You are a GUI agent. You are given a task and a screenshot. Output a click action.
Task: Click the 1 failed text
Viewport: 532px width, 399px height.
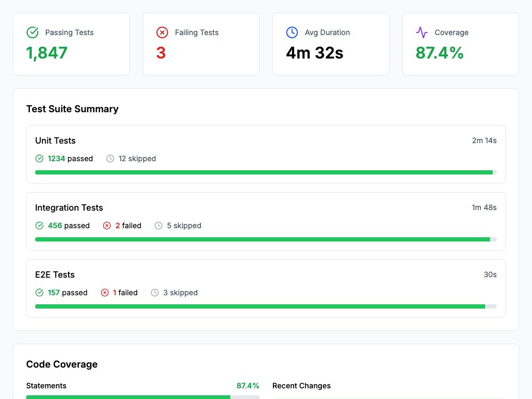pos(125,293)
